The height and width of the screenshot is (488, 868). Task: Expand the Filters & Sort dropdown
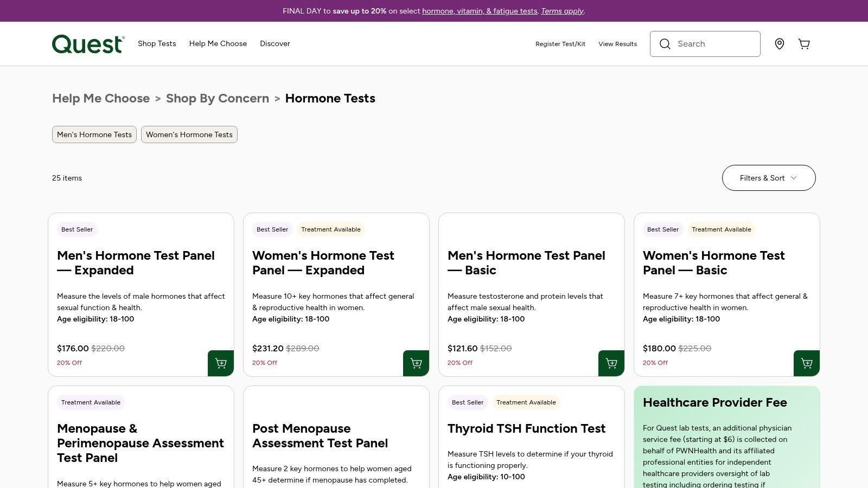(769, 178)
